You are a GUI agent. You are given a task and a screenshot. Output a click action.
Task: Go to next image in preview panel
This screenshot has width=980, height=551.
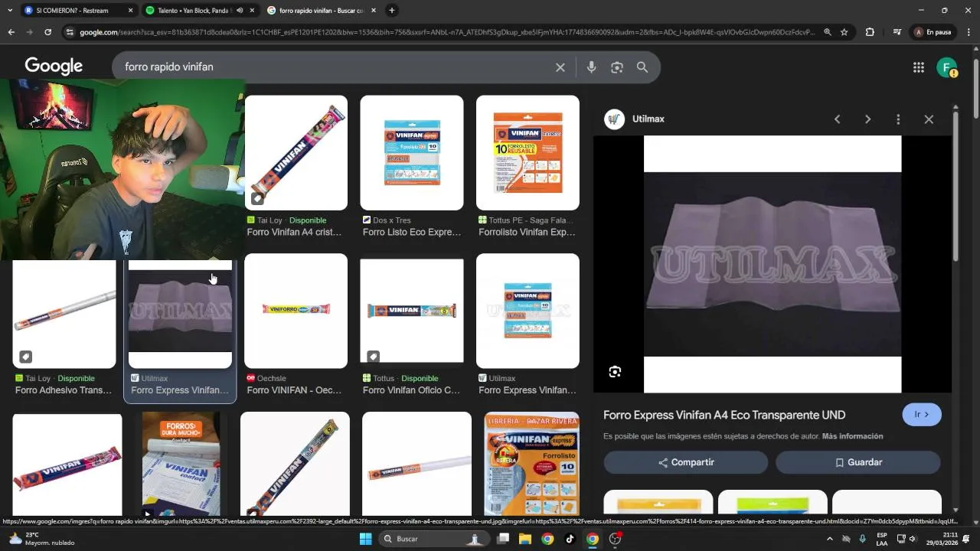click(867, 119)
